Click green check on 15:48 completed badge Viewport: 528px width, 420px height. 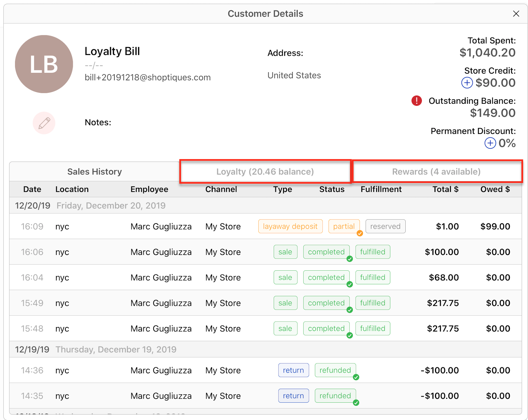(x=350, y=335)
